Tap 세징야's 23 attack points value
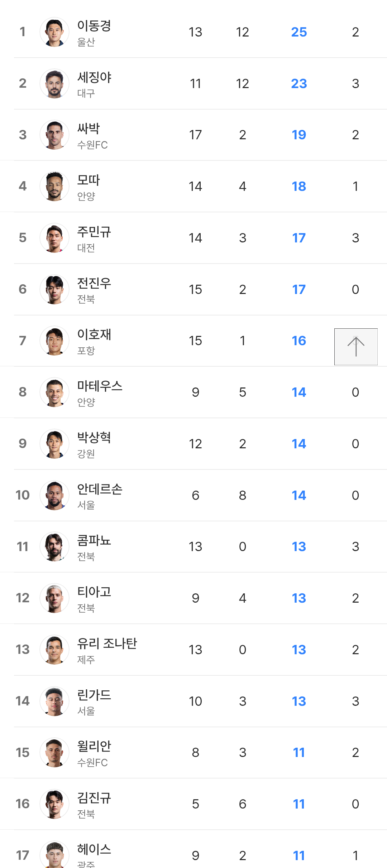 (x=299, y=84)
